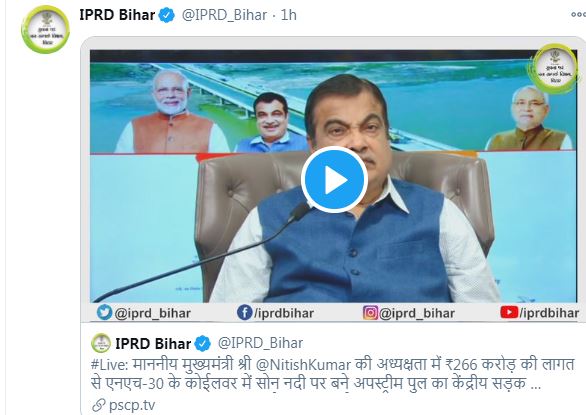Image resolution: width=586 pixels, height=415 pixels.
Task: Click the 1h tweet timestamp
Action: pyautogui.click(x=289, y=15)
